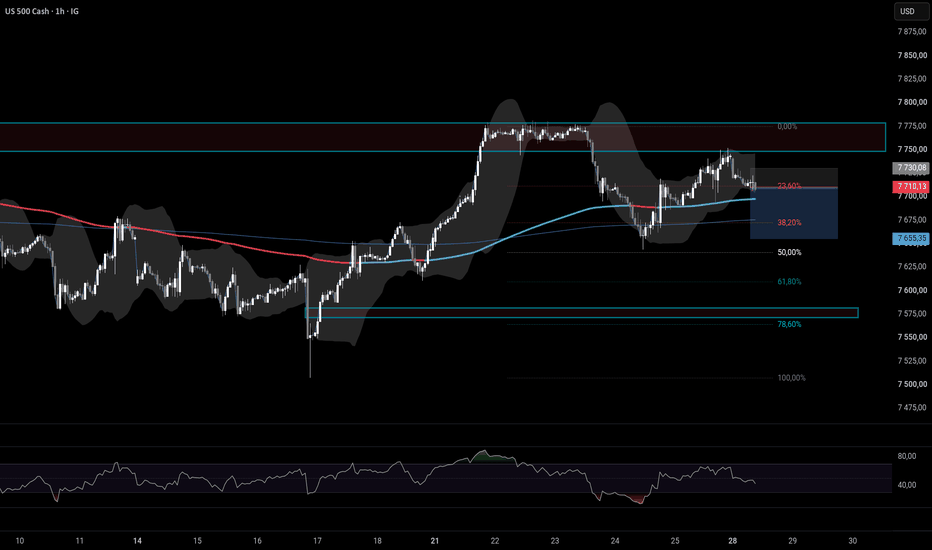Open the USD currency selector
Image resolution: width=932 pixels, height=550 pixels.
pyautogui.click(x=910, y=11)
